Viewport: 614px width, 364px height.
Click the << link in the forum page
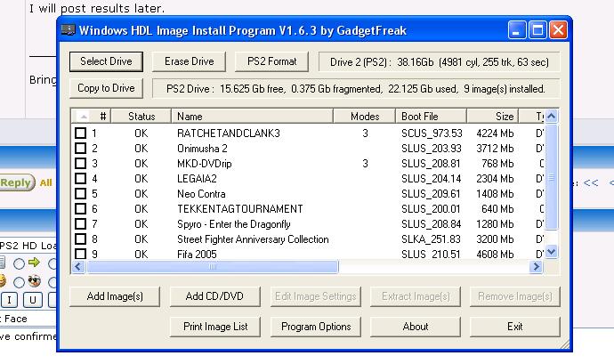pyautogui.click(x=591, y=183)
